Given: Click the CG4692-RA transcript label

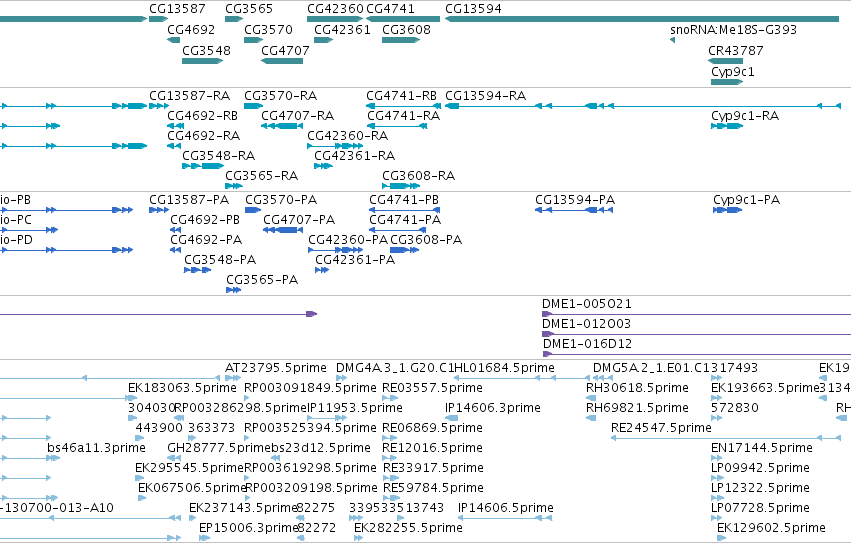Looking at the screenshot, I should [204, 136].
